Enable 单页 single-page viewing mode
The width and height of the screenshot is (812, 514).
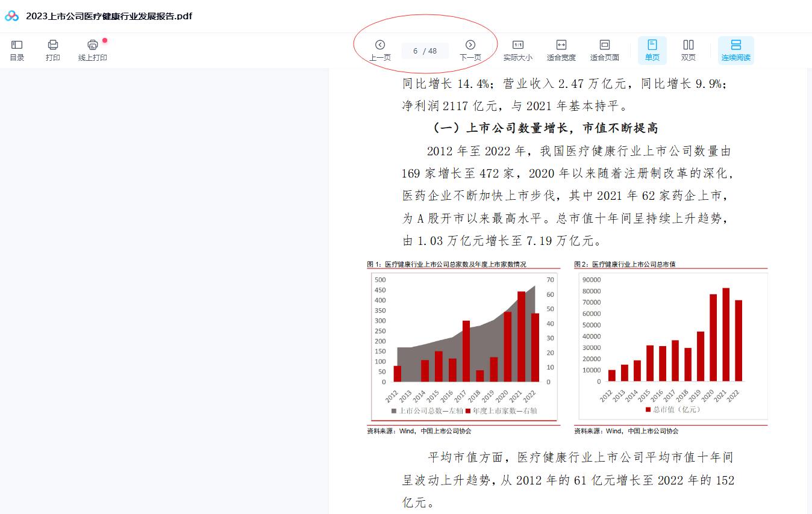pos(652,49)
